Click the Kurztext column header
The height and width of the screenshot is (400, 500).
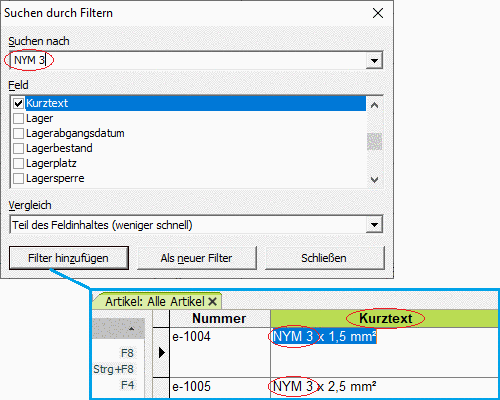(384, 318)
